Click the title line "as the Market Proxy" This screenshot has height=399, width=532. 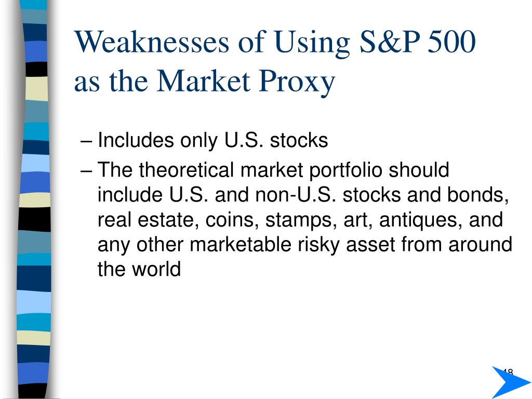(x=205, y=82)
